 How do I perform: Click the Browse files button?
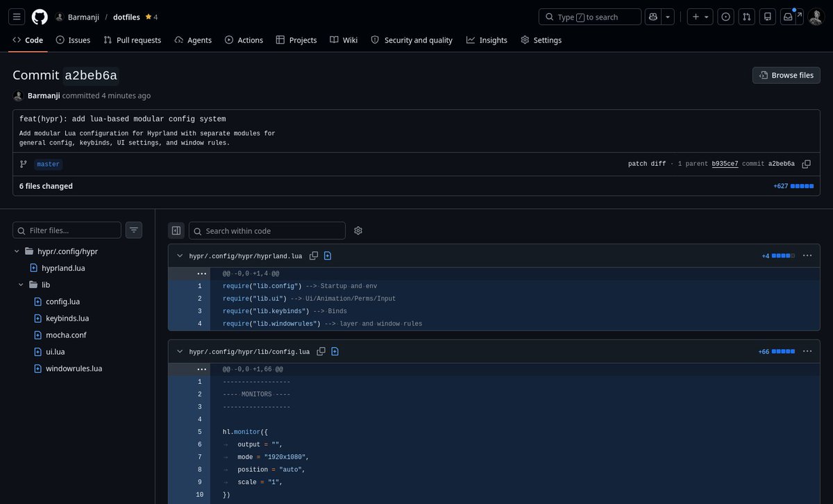786,75
